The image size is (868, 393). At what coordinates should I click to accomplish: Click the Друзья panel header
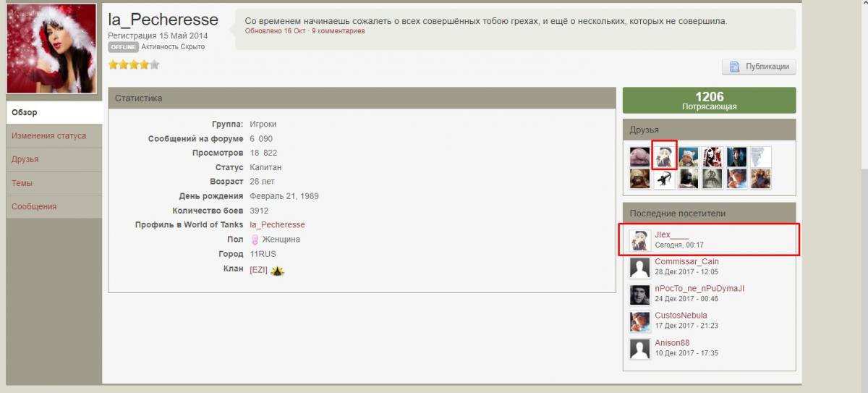pyautogui.click(x=709, y=130)
